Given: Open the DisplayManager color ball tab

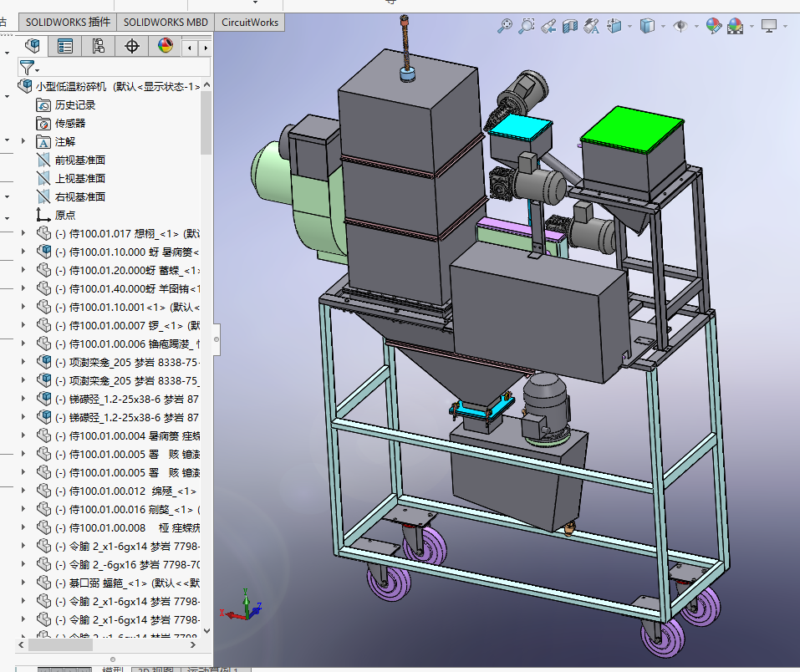Looking at the screenshot, I should (165, 47).
